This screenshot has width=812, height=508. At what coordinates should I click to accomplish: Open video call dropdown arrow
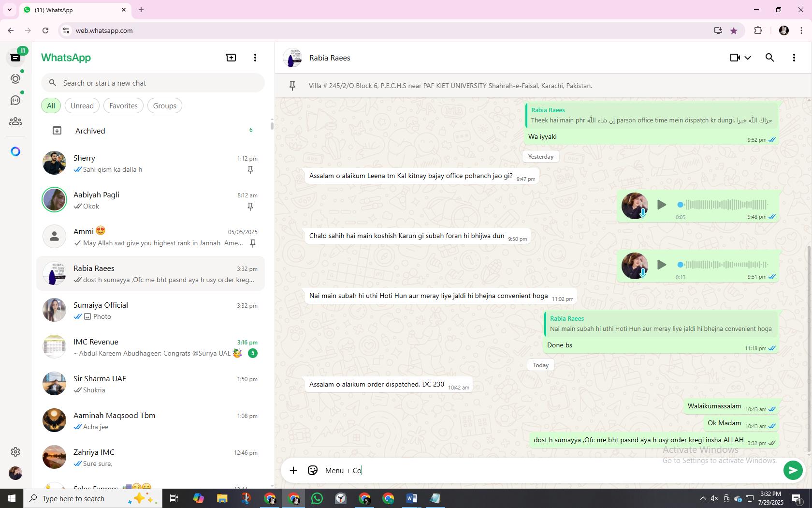point(748,58)
